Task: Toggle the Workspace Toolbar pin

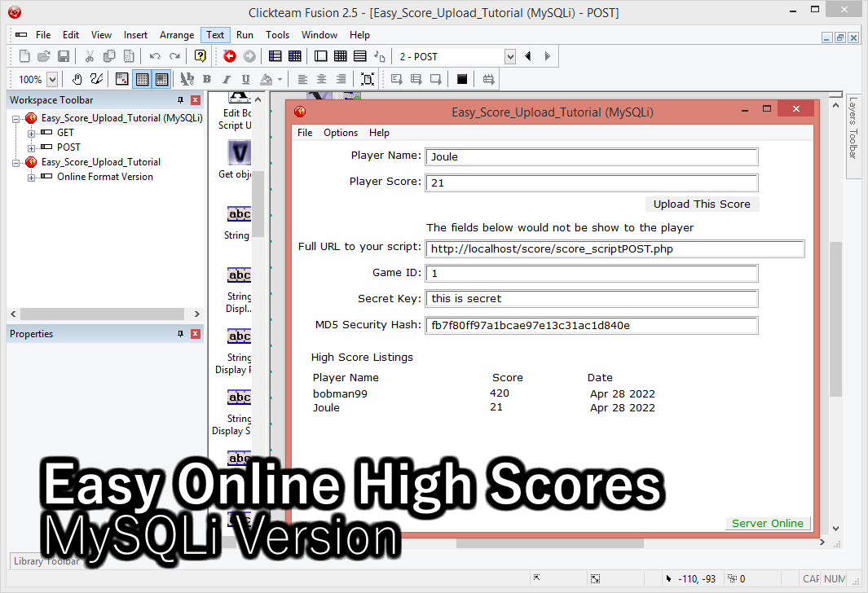Action: (x=180, y=100)
